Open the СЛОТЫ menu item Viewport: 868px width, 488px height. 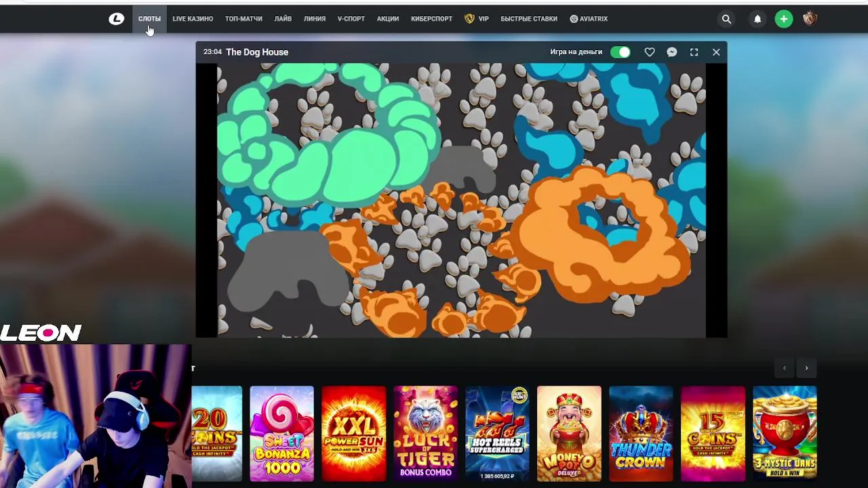click(149, 19)
